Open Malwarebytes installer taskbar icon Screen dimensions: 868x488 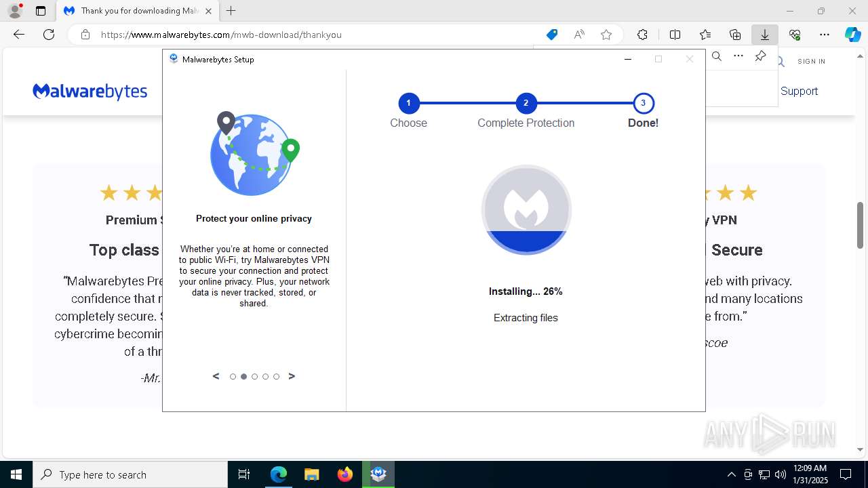(x=378, y=474)
